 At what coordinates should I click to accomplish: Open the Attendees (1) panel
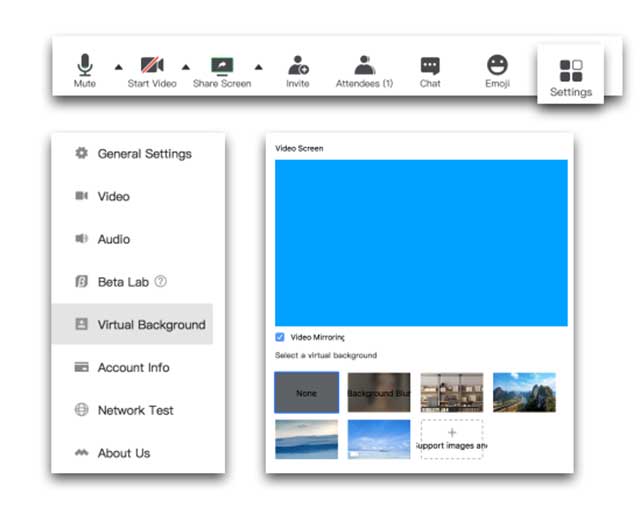click(x=364, y=66)
